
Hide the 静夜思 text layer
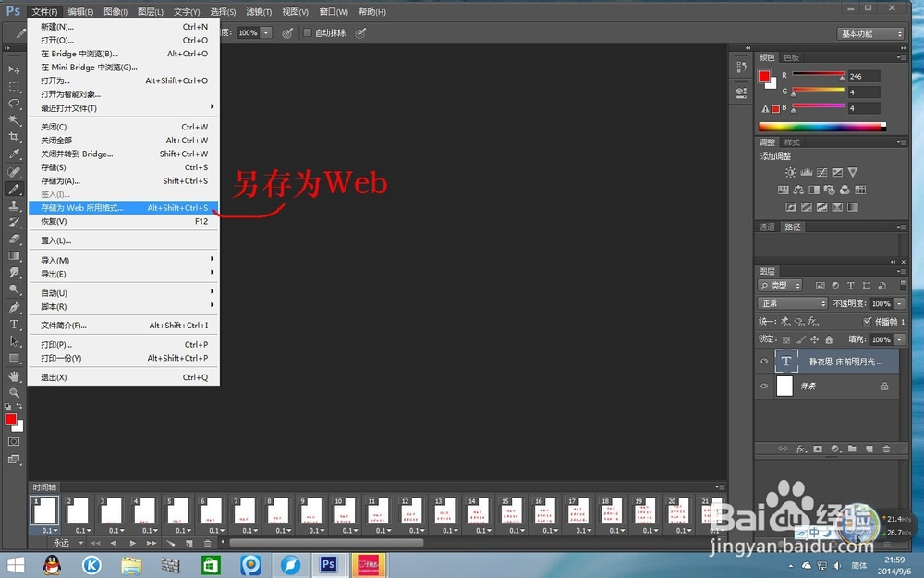[x=764, y=361]
